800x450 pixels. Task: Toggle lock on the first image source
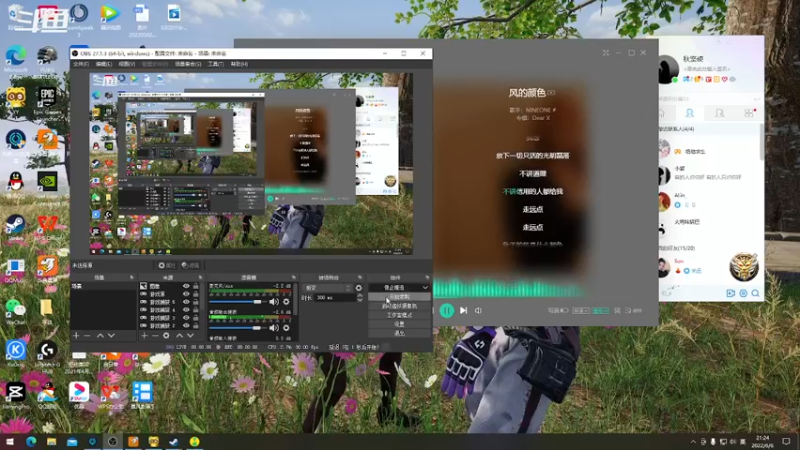196,286
